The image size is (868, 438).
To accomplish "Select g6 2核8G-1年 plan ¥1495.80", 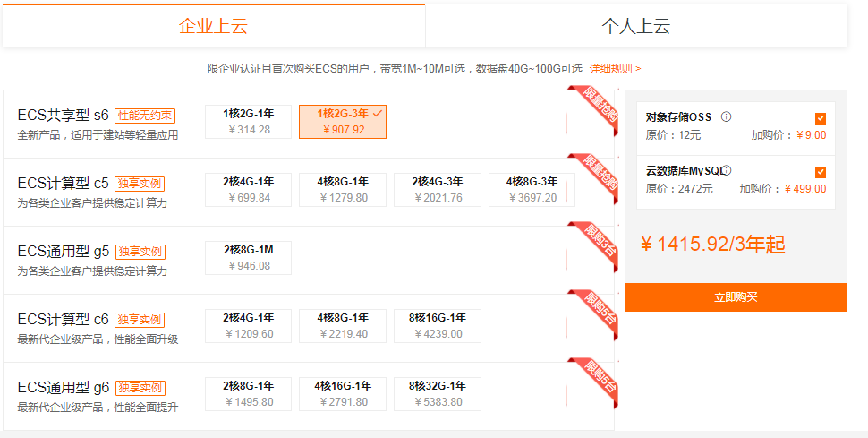I will pos(248,394).
